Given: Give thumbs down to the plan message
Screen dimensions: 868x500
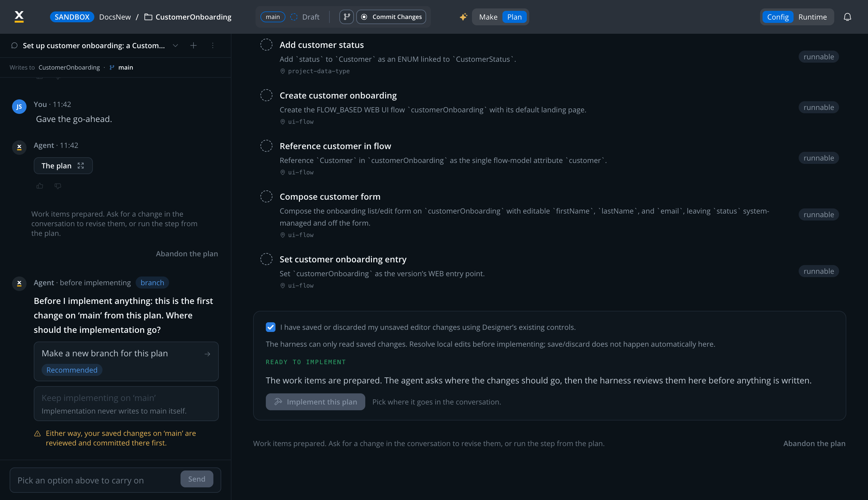Looking at the screenshot, I should pyautogui.click(x=58, y=186).
